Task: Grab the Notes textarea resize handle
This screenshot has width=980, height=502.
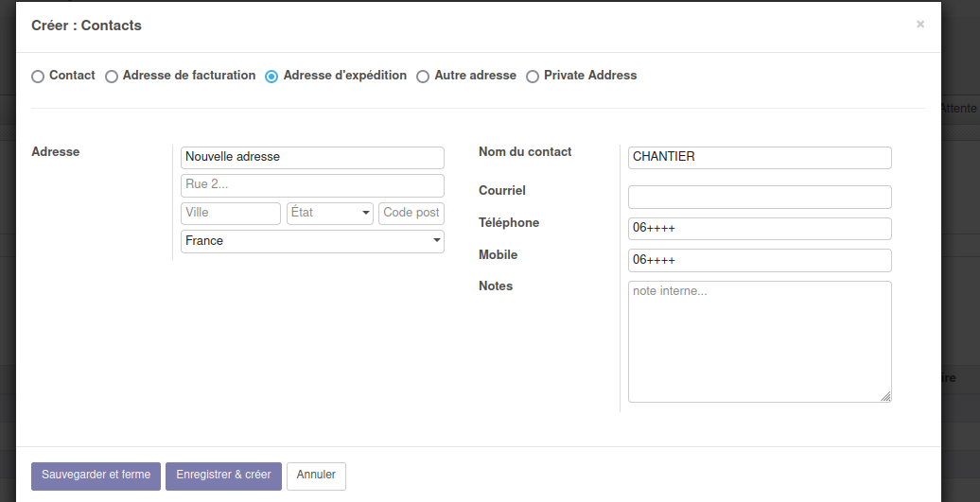Action: (886, 397)
